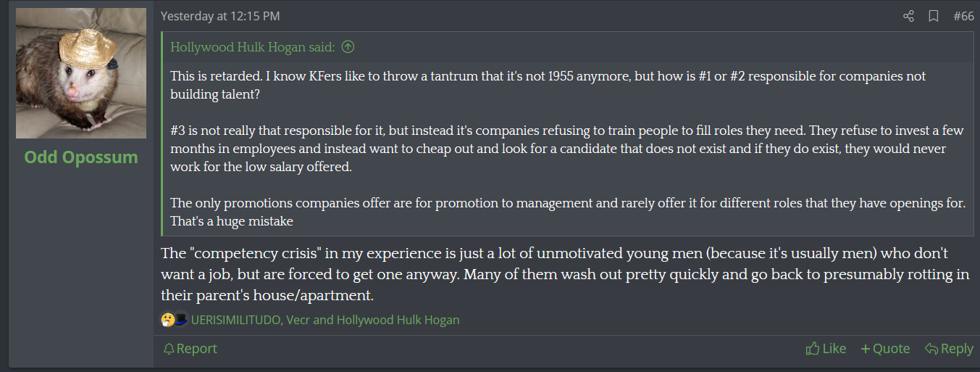This screenshot has width=980, height=372.
Task: Jump to quoted post via up-arrow icon
Action: tap(348, 47)
